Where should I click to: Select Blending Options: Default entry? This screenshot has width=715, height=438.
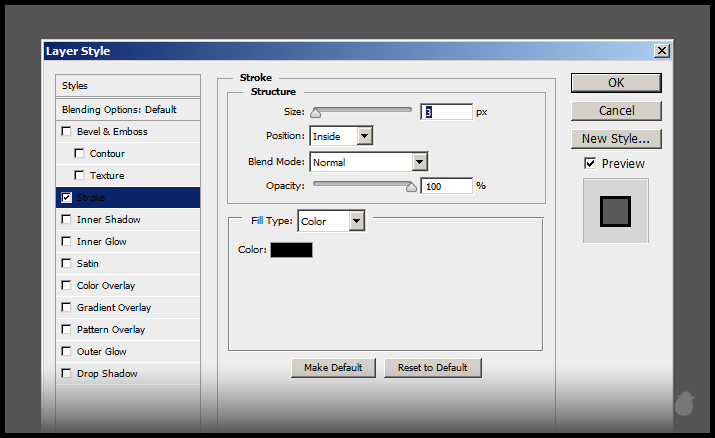119,110
